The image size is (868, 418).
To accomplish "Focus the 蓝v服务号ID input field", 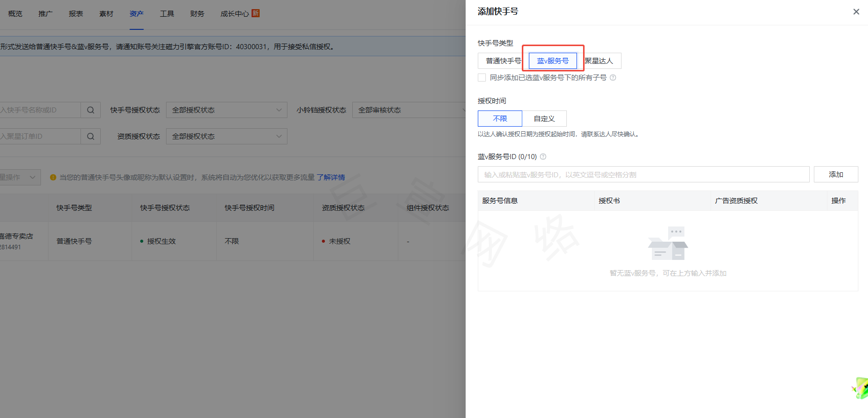I will tap(644, 174).
